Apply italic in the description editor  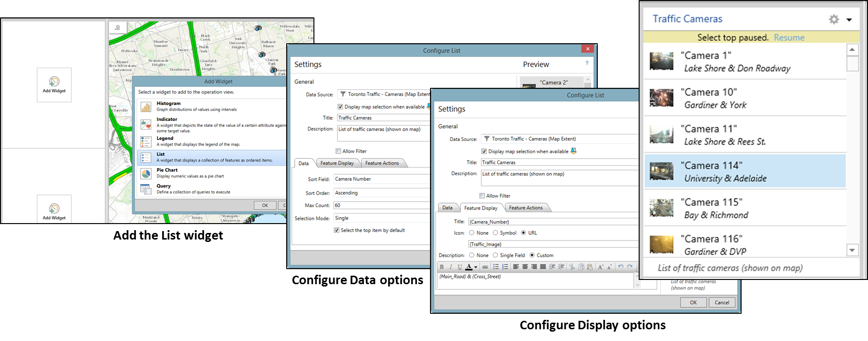[451, 267]
